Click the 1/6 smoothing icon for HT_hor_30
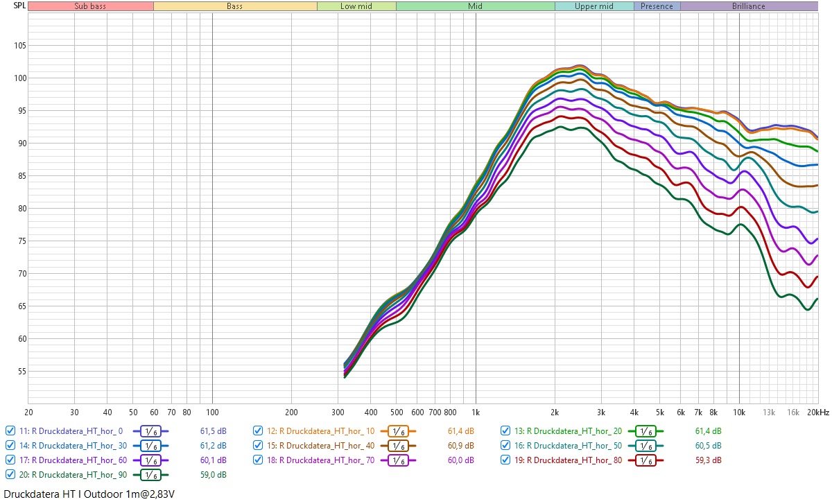The image size is (832, 504). point(150,446)
